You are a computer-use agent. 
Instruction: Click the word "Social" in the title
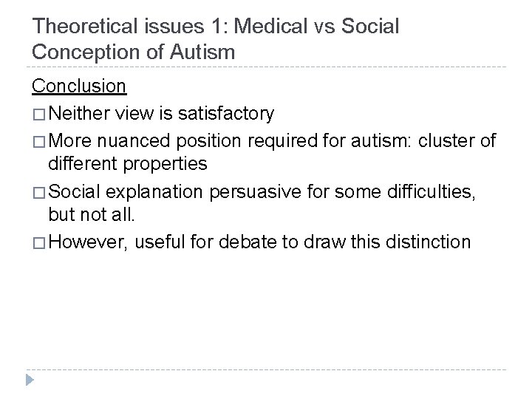click(371, 27)
